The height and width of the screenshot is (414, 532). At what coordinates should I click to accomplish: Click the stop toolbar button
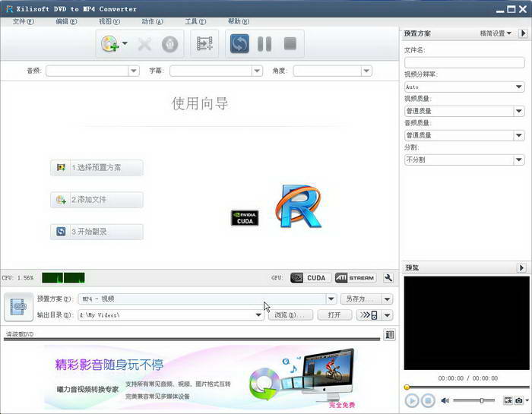coord(290,43)
